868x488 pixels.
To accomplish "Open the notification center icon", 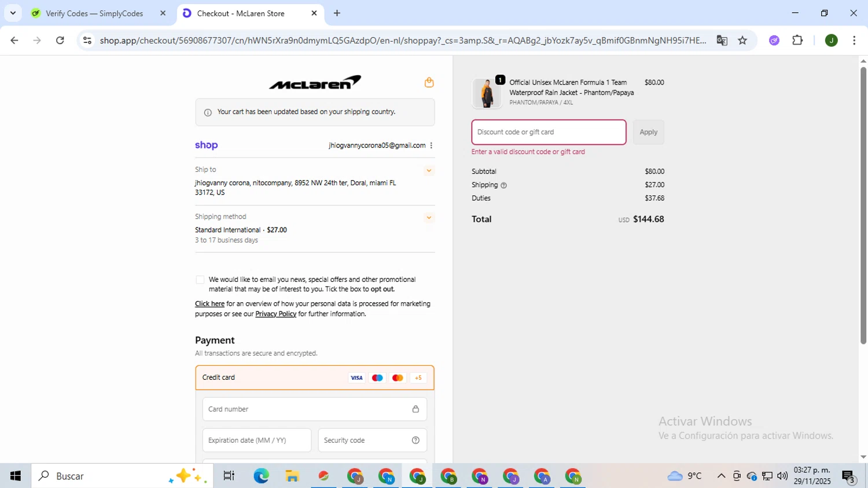I will click(849, 476).
